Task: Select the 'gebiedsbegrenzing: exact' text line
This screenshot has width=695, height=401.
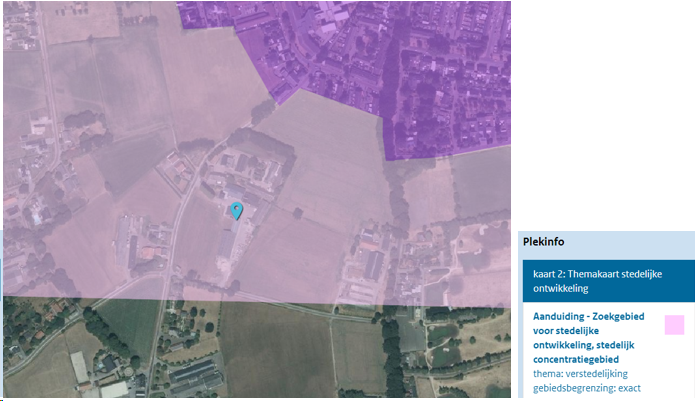Action: (586, 388)
